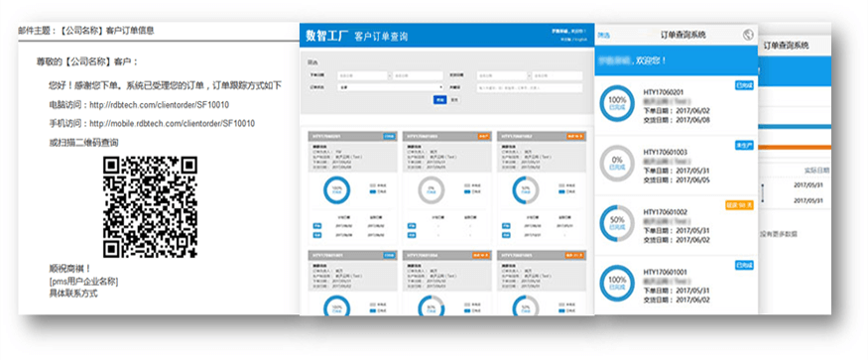
Task: Tap the 筛选 filter link in mobile header
Action: (x=603, y=35)
